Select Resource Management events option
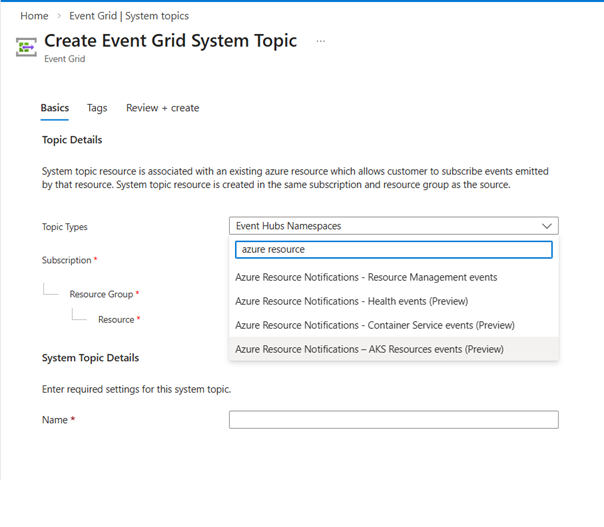604x527 pixels. (x=394, y=277)
